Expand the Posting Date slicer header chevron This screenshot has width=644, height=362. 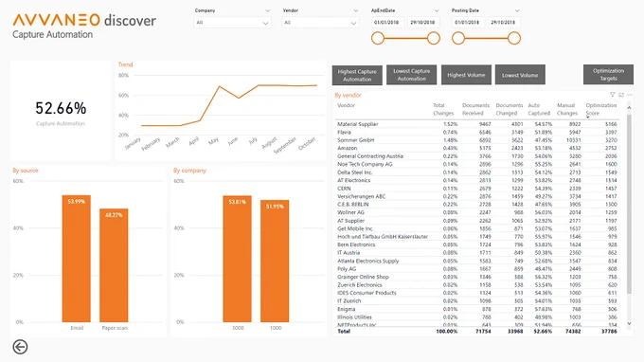[517, 10]
